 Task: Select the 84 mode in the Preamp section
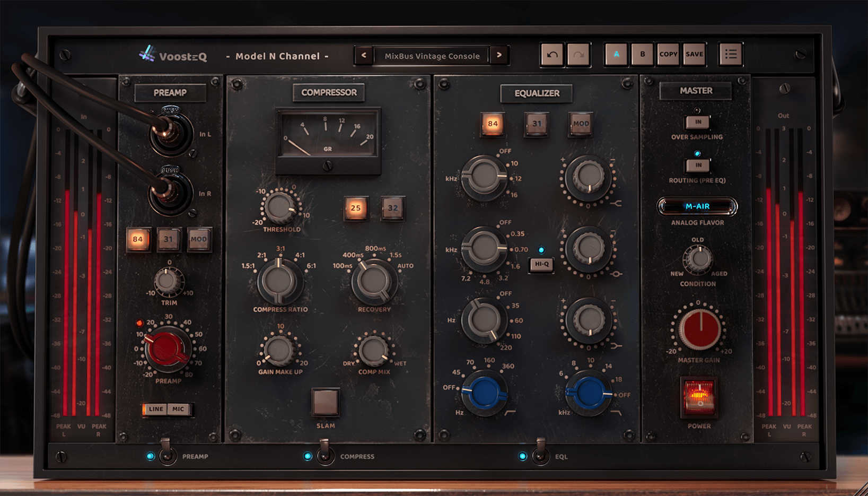[139, 239]
